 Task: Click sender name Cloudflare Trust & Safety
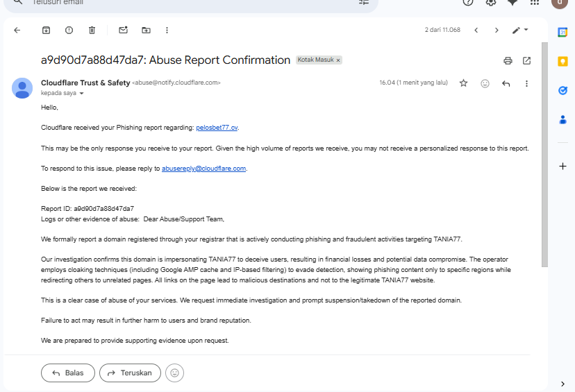tap(85, 83)
